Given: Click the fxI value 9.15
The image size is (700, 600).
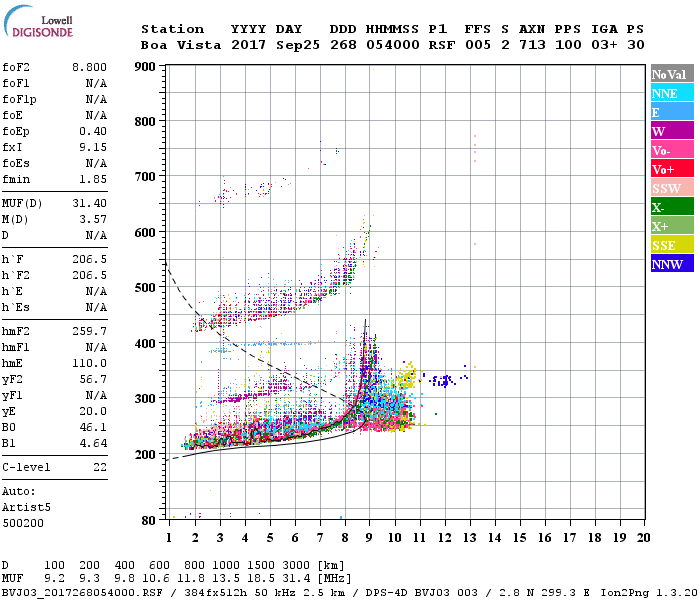Looking at the screenshot, I should [93, 147].
